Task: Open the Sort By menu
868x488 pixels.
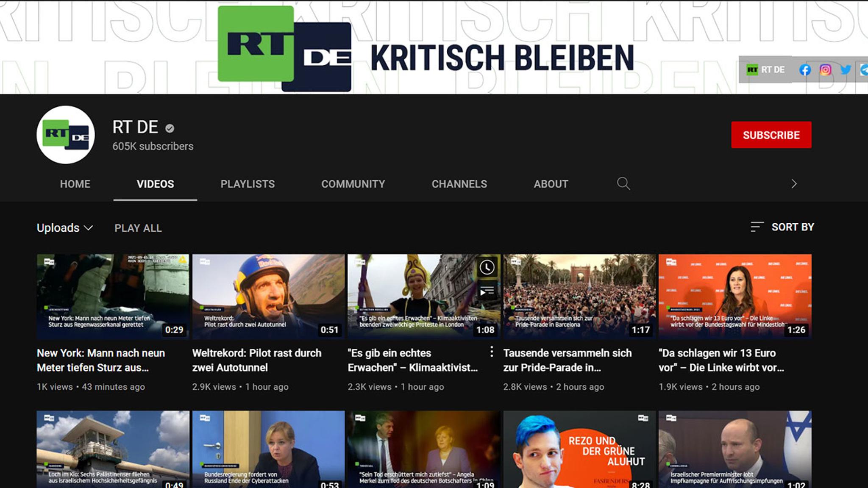Action: 782,227
